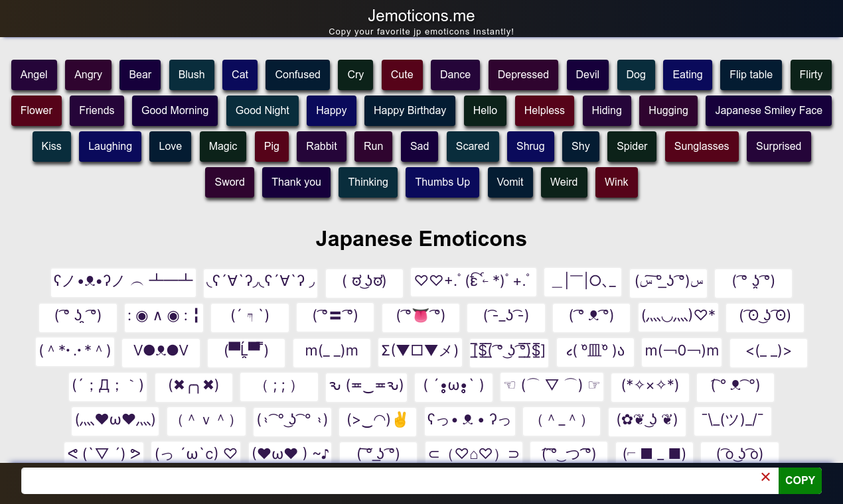Open the Happy Birthday category
This screenshot has height=504, width=843.
(410, 111)
